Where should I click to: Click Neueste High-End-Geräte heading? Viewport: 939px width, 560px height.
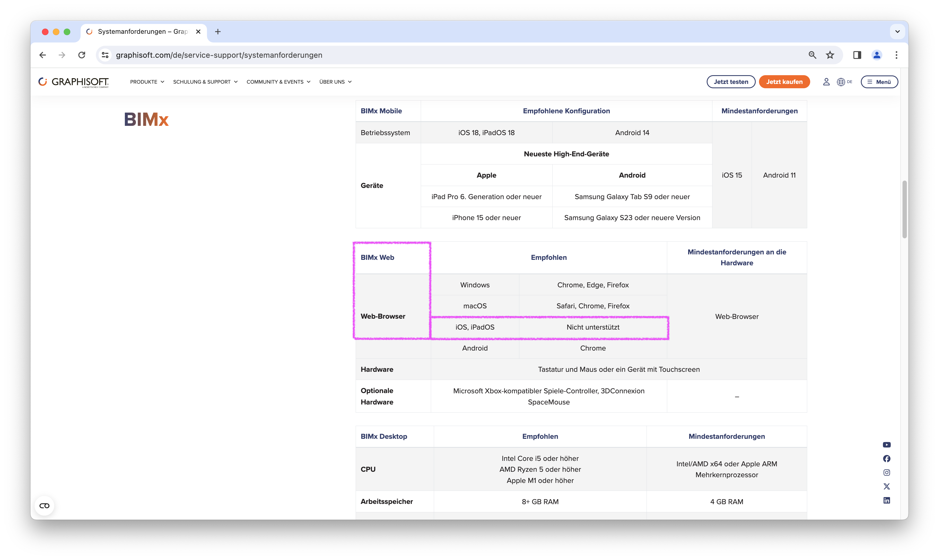(x=566, y=154)
